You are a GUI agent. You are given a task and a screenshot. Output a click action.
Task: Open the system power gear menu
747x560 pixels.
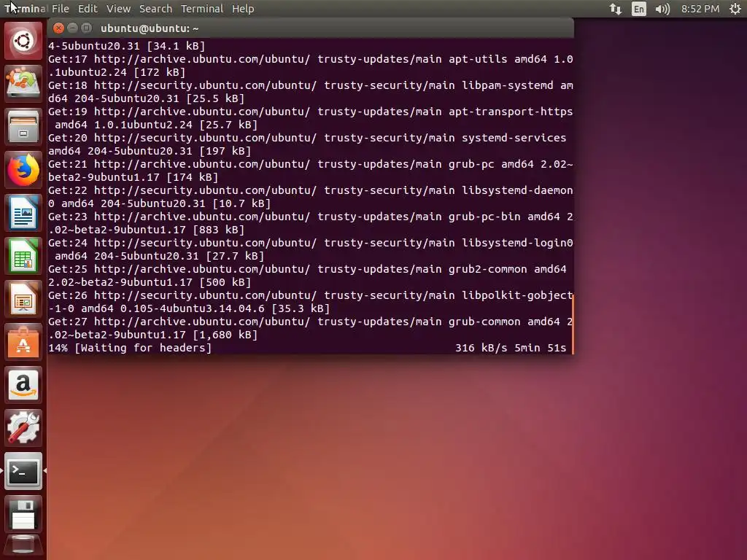pyautogui.click(x=735, y=9)
